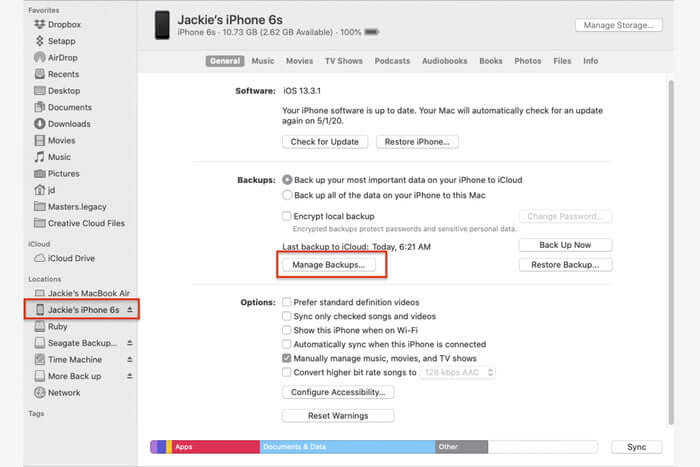Screen dimensions: 700x467
Task: Open Masters.legacy folder icon
Action: coord(40,207)
